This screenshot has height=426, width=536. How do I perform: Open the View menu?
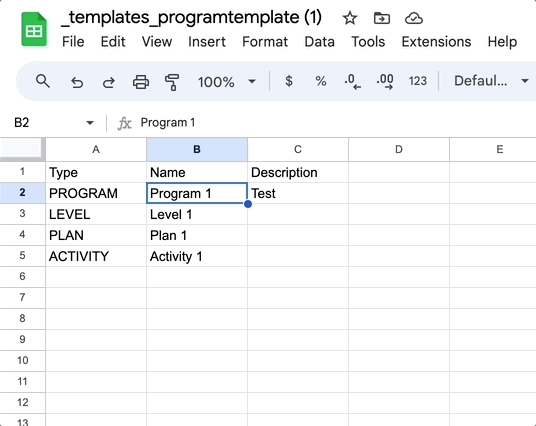(x=157, y=42)
